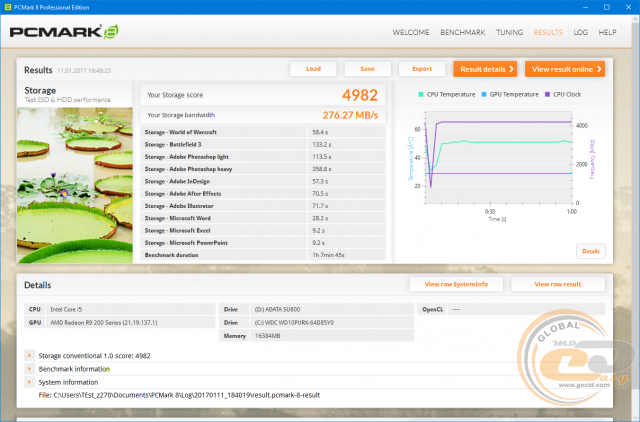
Task: Click the Load button
Action: point(313,69)
